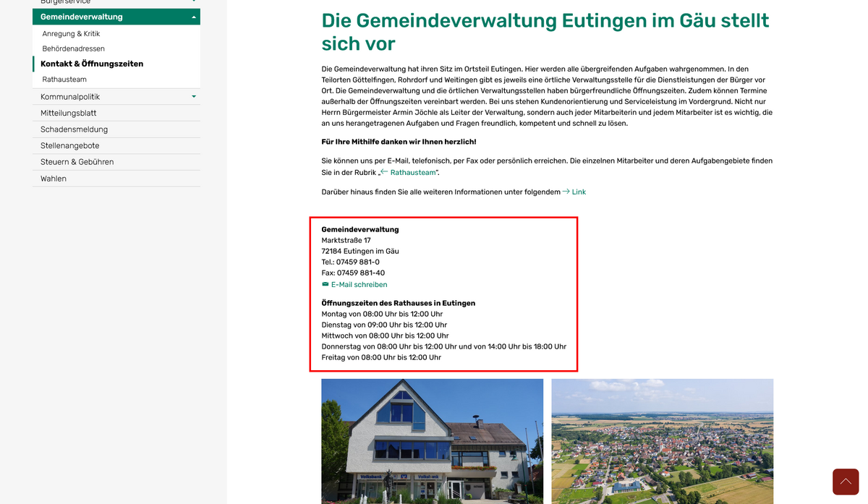Follow the arrow Link for further information

(x=579, y=192)
